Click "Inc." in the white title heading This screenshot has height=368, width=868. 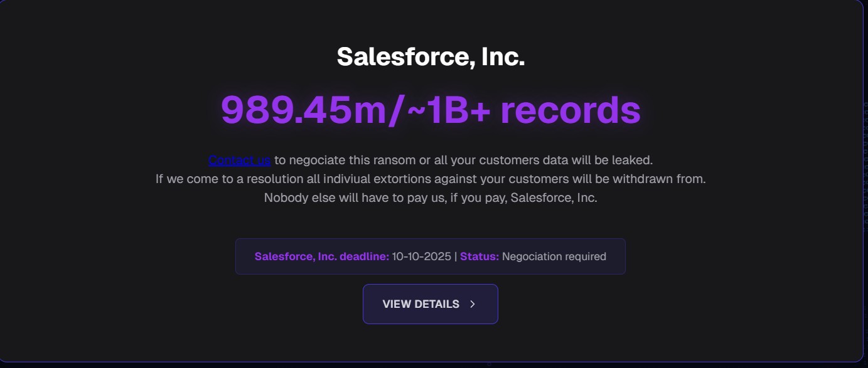(x=503, y=57)
